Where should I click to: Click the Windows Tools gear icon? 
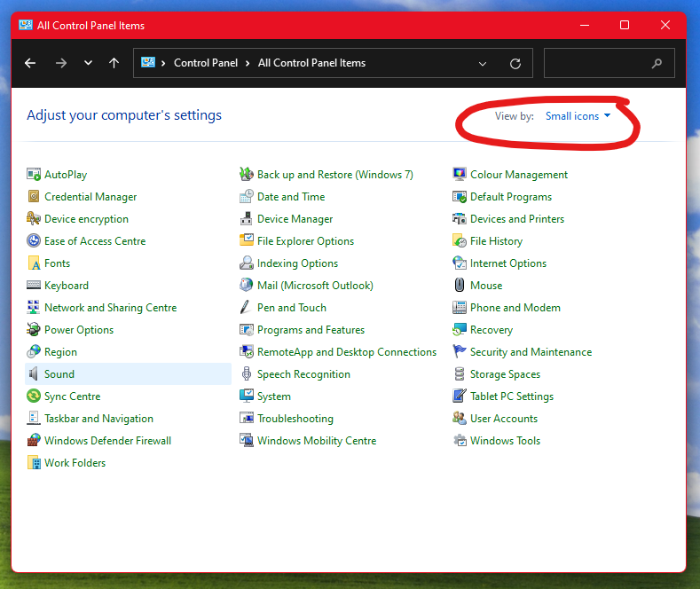pos(460,440)
